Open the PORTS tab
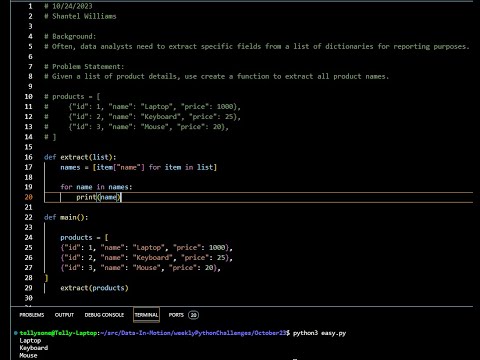This screenshot has width=480, height=360. coord(176,315)
